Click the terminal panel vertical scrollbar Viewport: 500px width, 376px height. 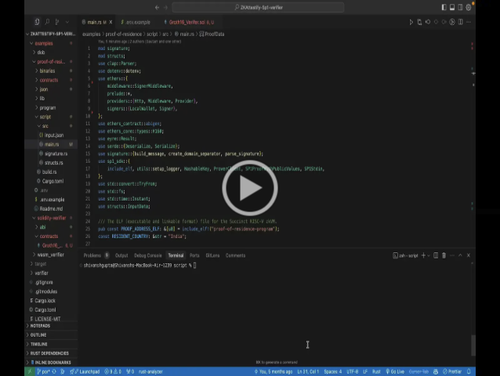(473, 346)
